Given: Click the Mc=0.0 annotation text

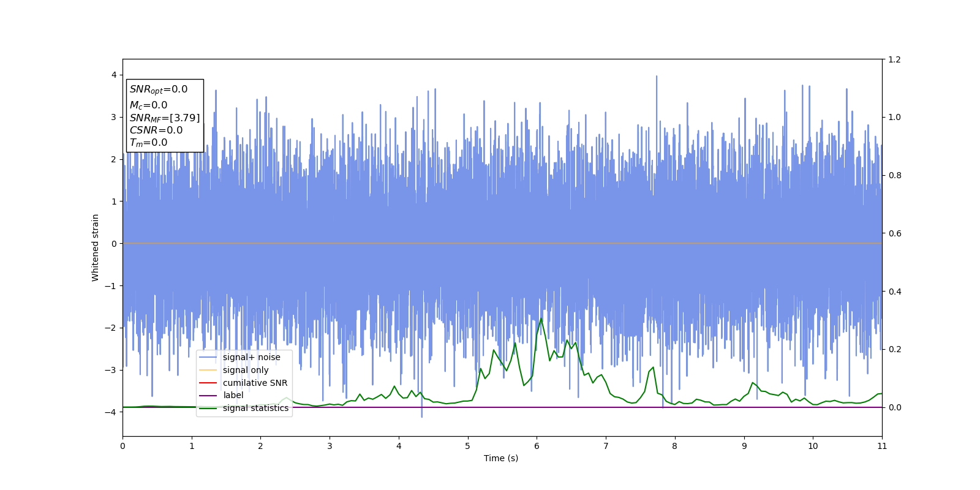Looking at the screenshot, I should (148, 105).
